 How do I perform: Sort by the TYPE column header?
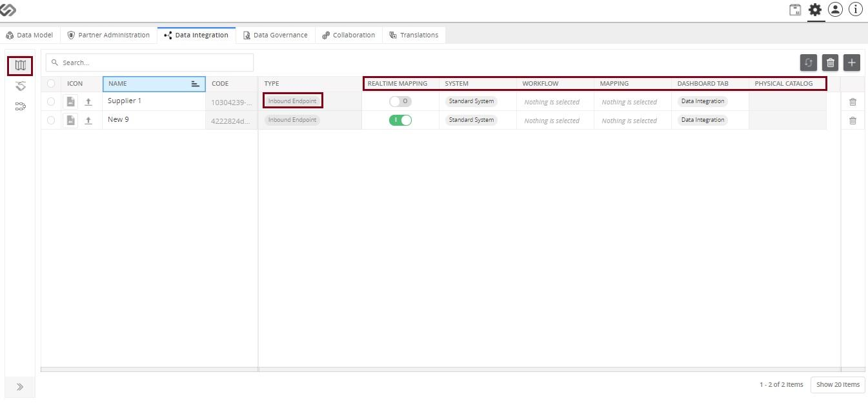(x=310, y=84)
